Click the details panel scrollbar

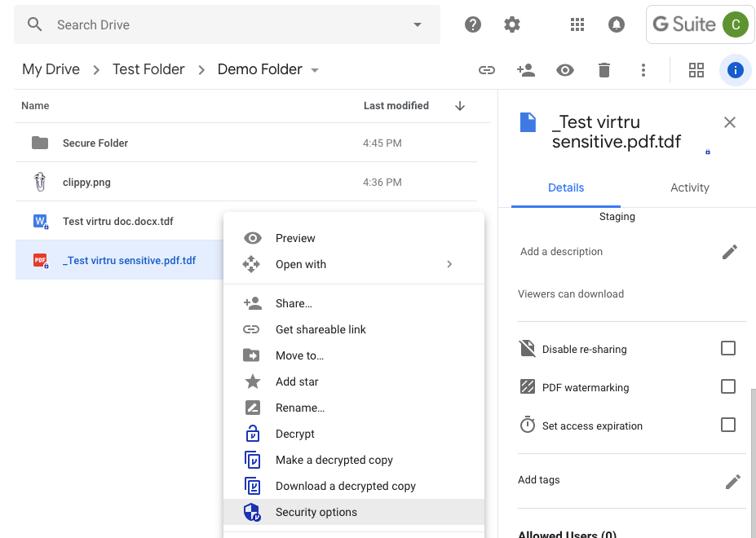point(753,463)
